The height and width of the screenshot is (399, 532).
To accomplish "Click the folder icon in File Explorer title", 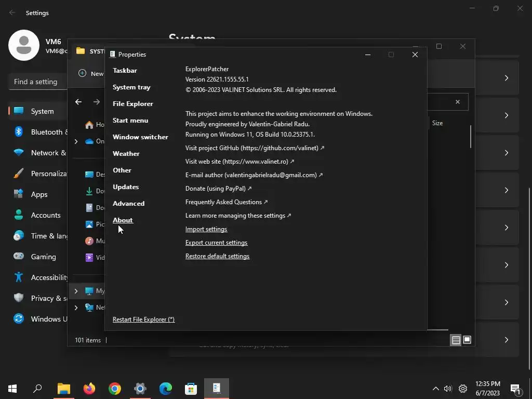I will pos(81,51).
